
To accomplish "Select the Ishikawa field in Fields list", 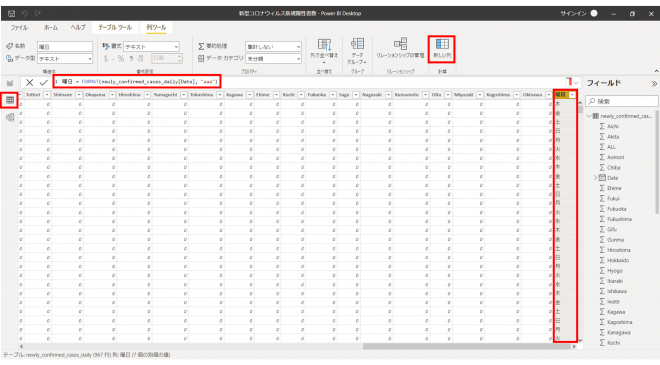I will [x=617, y=291].
